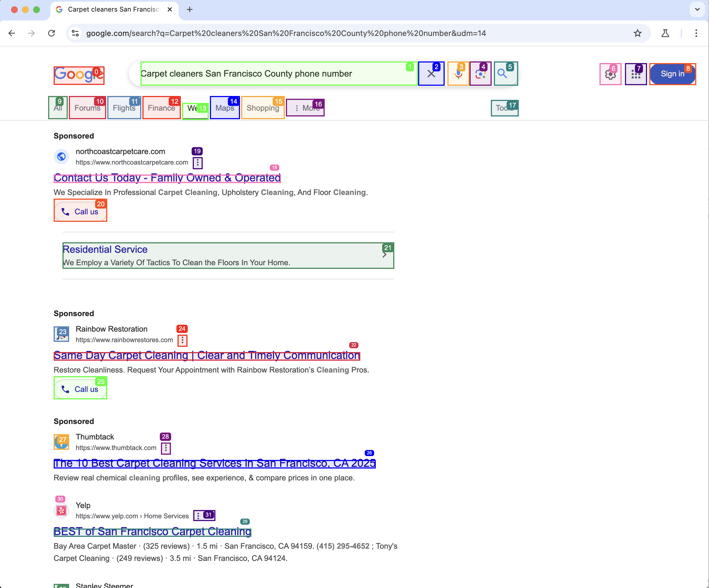
Task: Click the magnifying glass search button
Action: pyautogui.click(x=502, y=74)
